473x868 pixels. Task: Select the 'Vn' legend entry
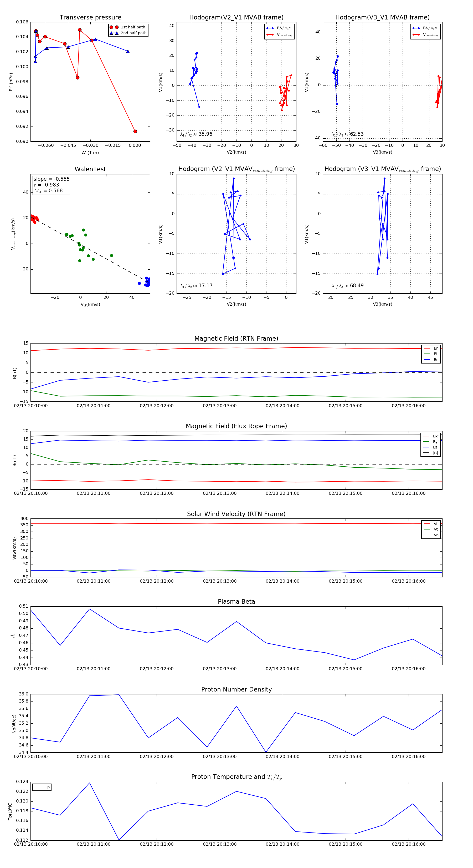click(x=431, y=535)
